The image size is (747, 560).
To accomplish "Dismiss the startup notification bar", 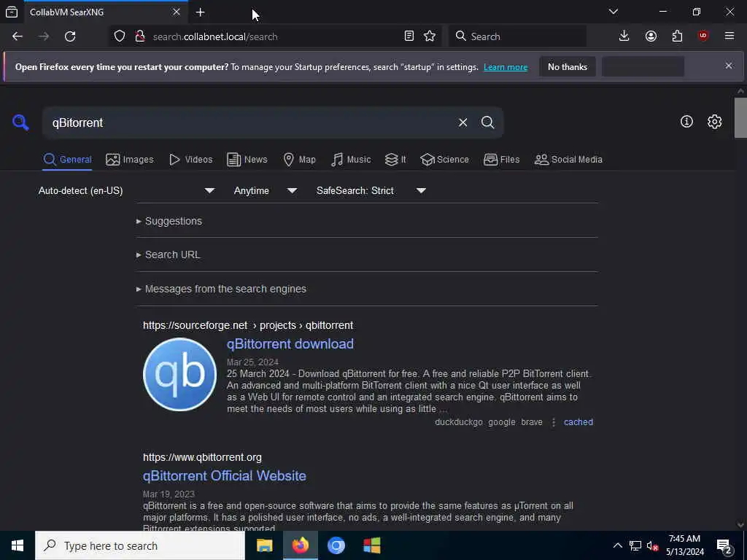I will [729, 66].
